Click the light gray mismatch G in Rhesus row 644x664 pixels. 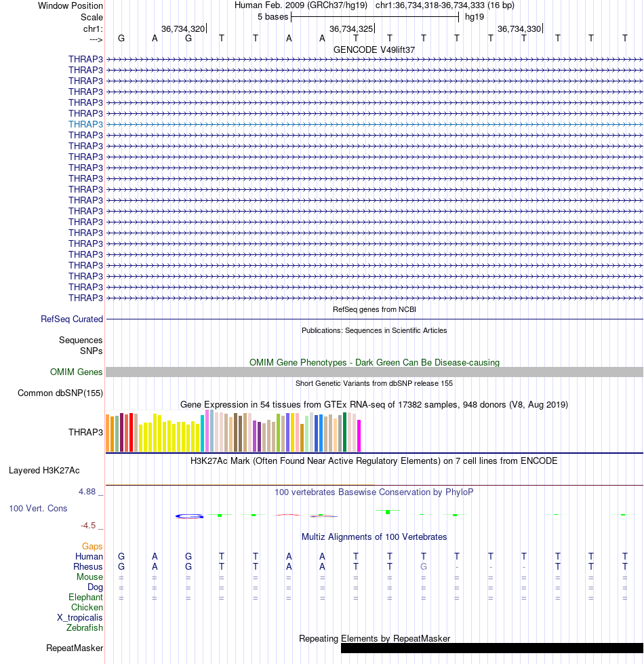click(423, 566)
